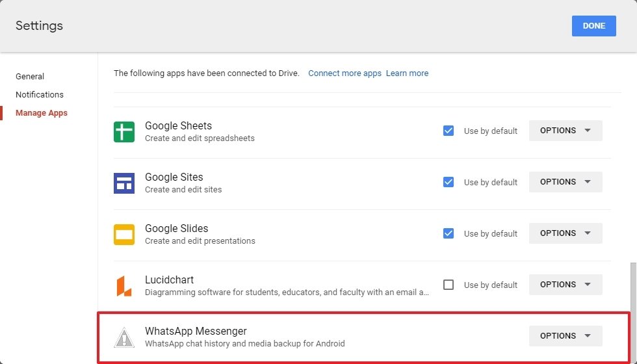
Task: Open the OPTIONS dropdown for Google Sheets
Action: coord(565,131)
